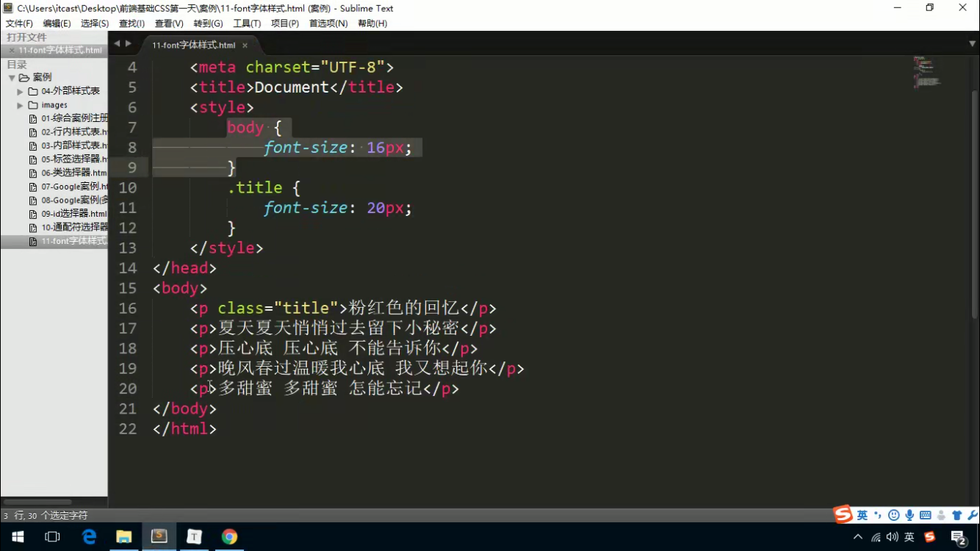Screen dimensions: 980x551
Task: Close 11-font字体样式.html in open files list
Action: tap(12, 51)
